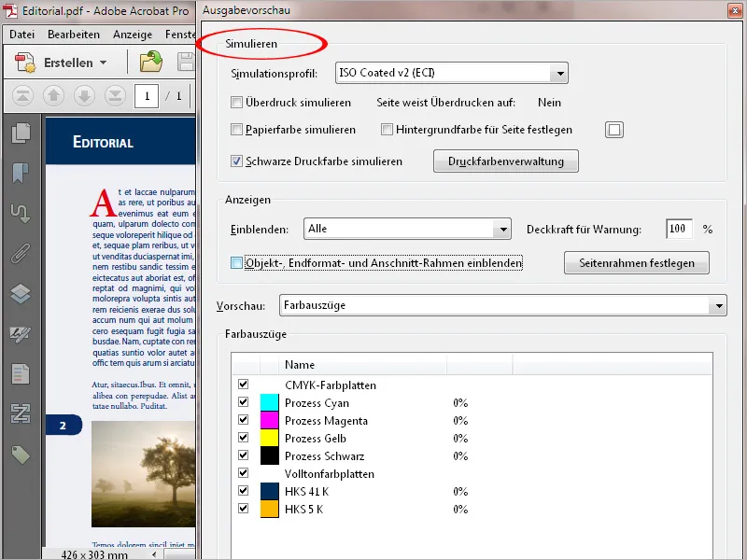
Task: Click Seitenrahmen festlegen button
Action: pos(637,263)
